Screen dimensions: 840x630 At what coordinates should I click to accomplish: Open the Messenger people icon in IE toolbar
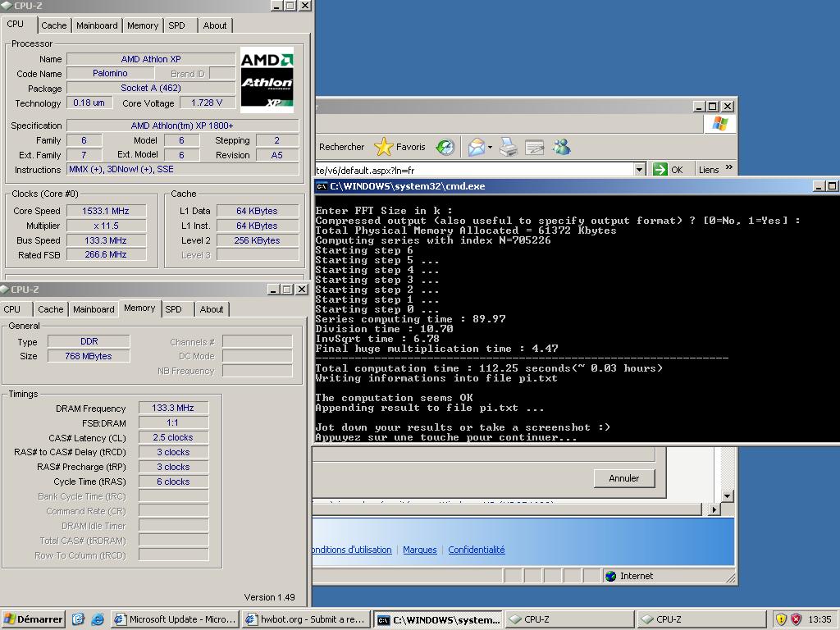[x=561, y=147]
